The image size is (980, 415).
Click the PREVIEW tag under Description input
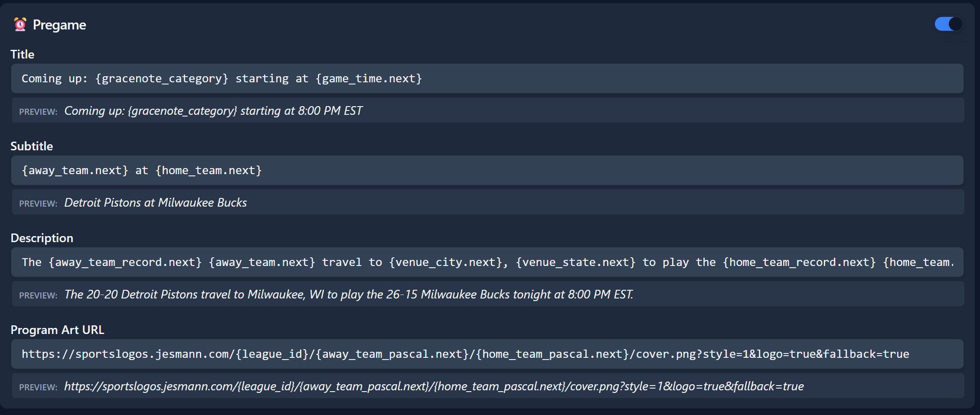pyautogui.click(x=38, y=295)
